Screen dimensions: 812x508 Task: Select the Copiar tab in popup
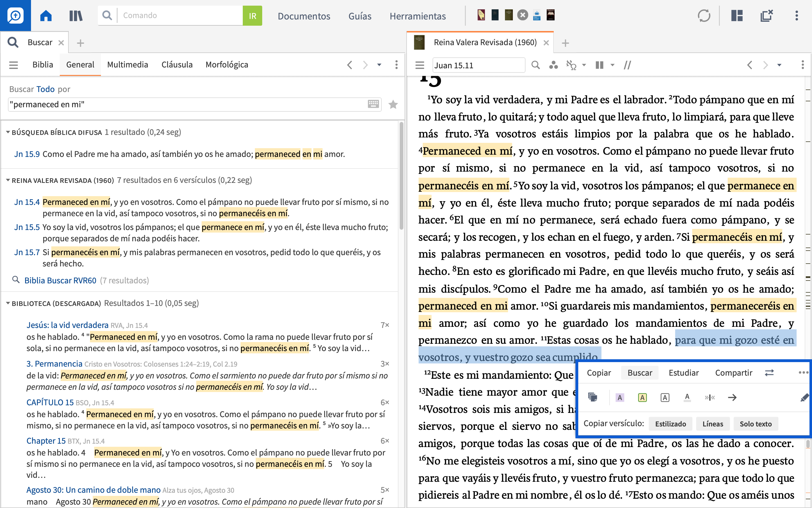tap(599, 373)
